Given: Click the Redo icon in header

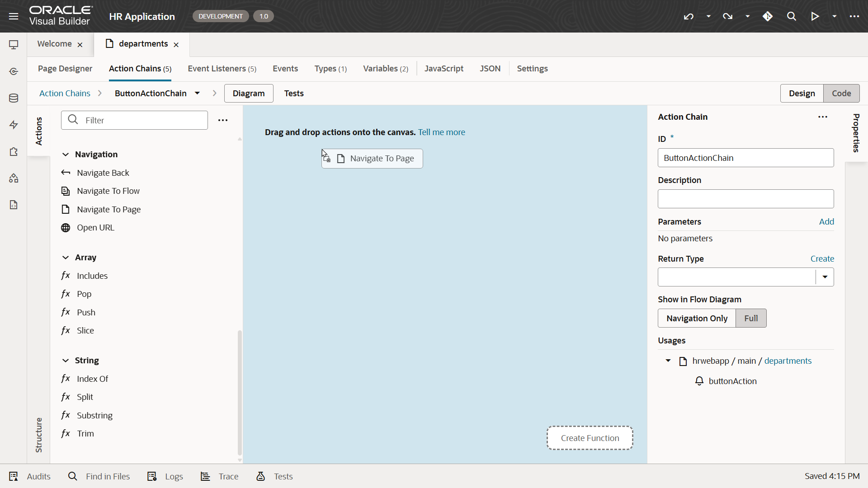Looking at the screenshot, I should coord(727,16).
